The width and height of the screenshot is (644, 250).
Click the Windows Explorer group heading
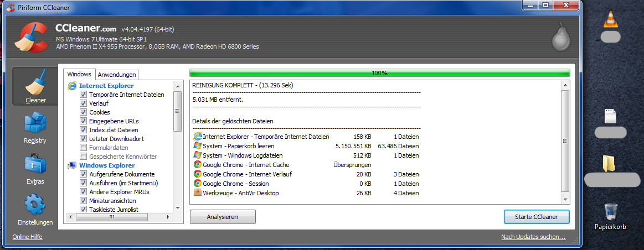107,165
